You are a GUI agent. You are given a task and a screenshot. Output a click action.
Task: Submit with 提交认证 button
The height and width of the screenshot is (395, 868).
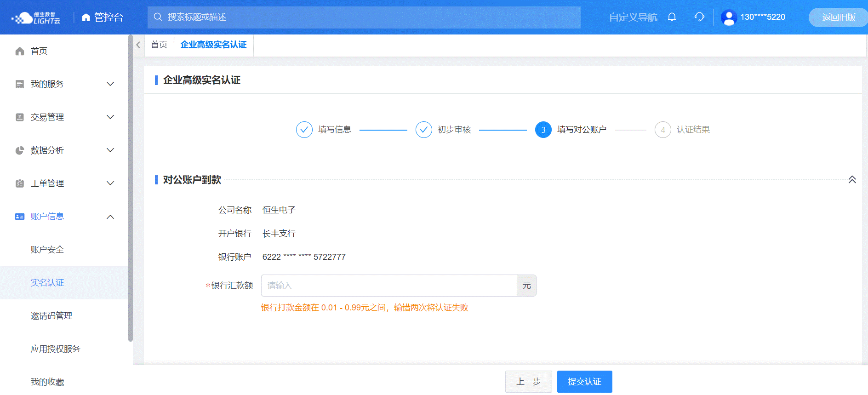coord(585,382)
